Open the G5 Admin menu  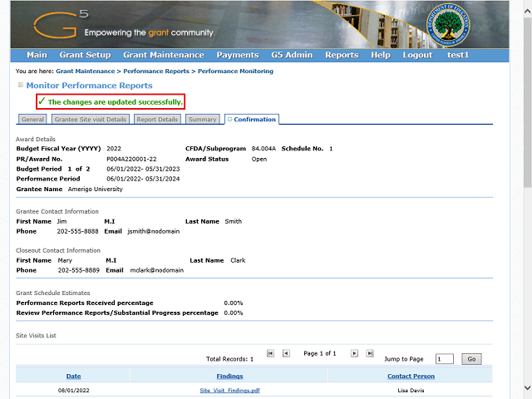(x=291, y=55)
